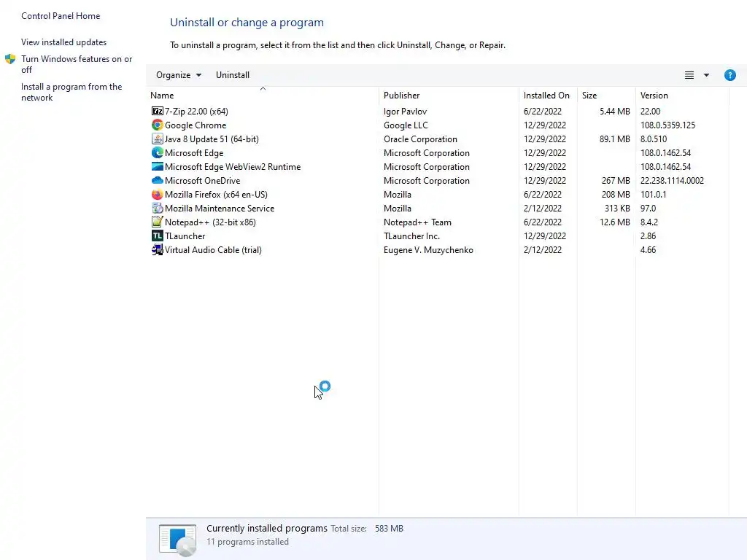
Task: Click the 7-Zip program icon
Action: coord(158,111)
